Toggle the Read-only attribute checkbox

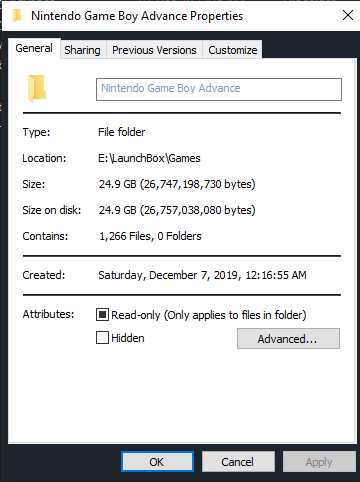click(x=102, y=314)
